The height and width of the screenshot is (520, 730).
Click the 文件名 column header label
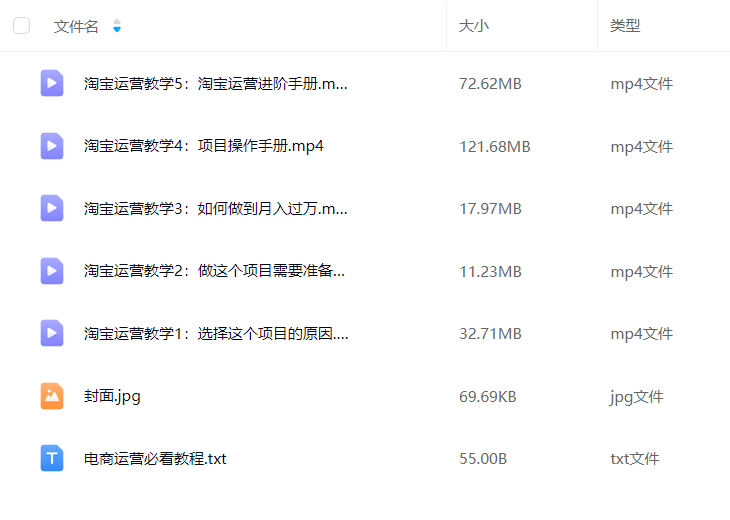pos(76,27)
